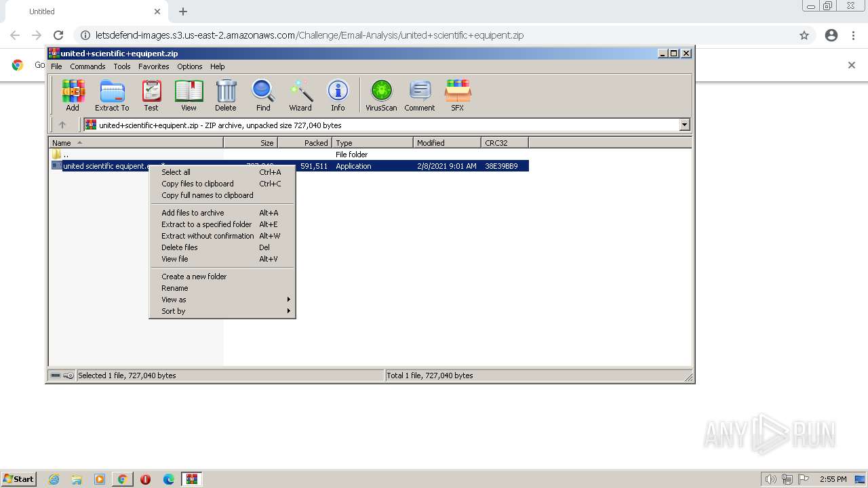Screen dimensions: 868x488
Task: Choose 'Rename' in context menu
Action: tap(222, 288)
